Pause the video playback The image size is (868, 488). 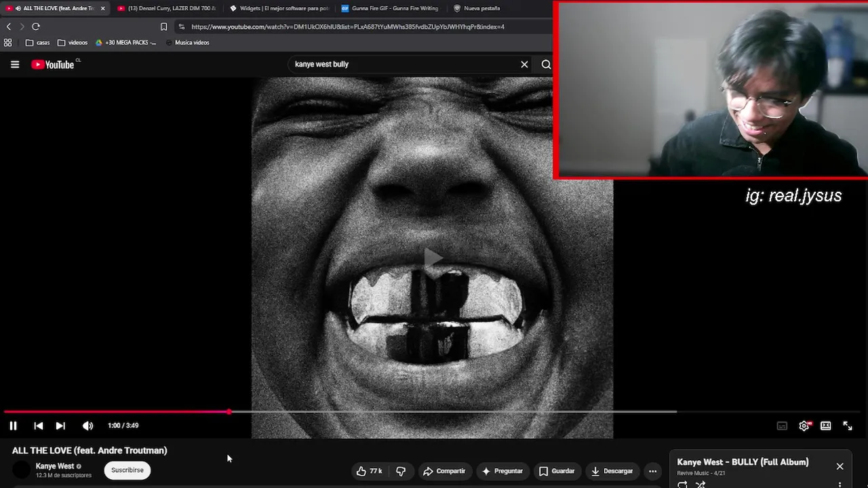coord(13,426)
